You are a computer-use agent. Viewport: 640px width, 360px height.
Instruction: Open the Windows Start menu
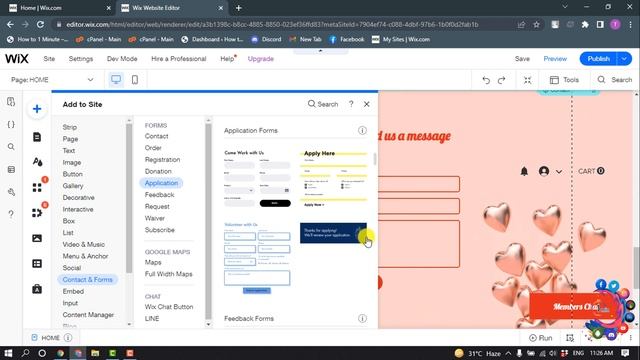[8, 353]
